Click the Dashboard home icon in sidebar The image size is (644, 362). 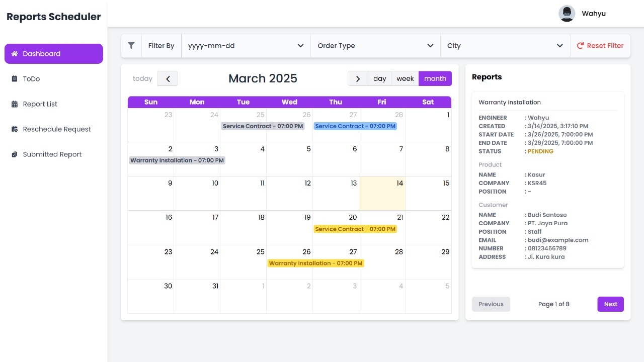(x=15, y=53)
